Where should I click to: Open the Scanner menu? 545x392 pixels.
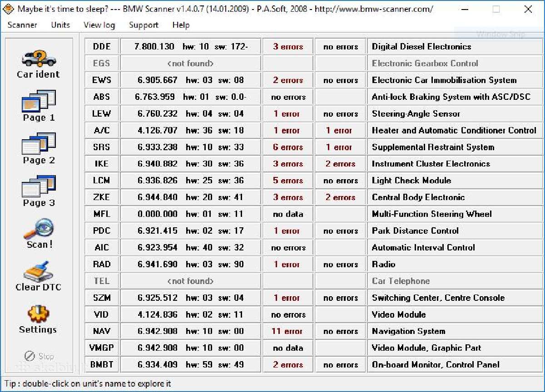coord(22,25)
